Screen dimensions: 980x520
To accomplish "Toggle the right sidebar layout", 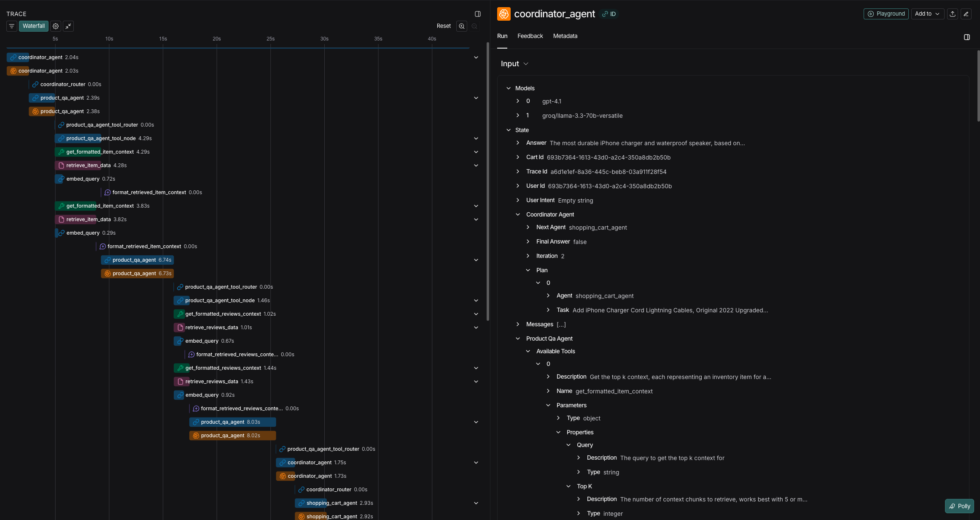I will point(967,37).
